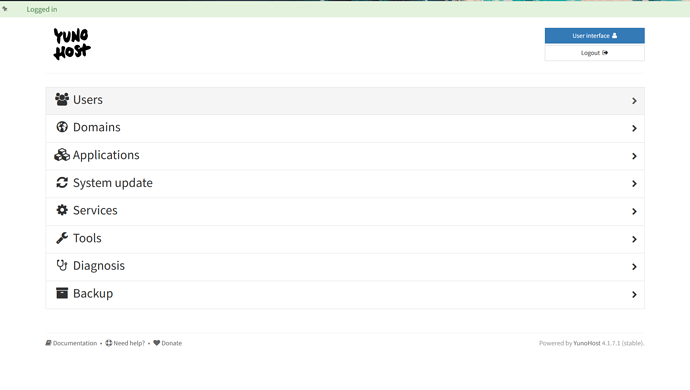Expand Tools via its chevron arrow

click(x=634, y=239)
